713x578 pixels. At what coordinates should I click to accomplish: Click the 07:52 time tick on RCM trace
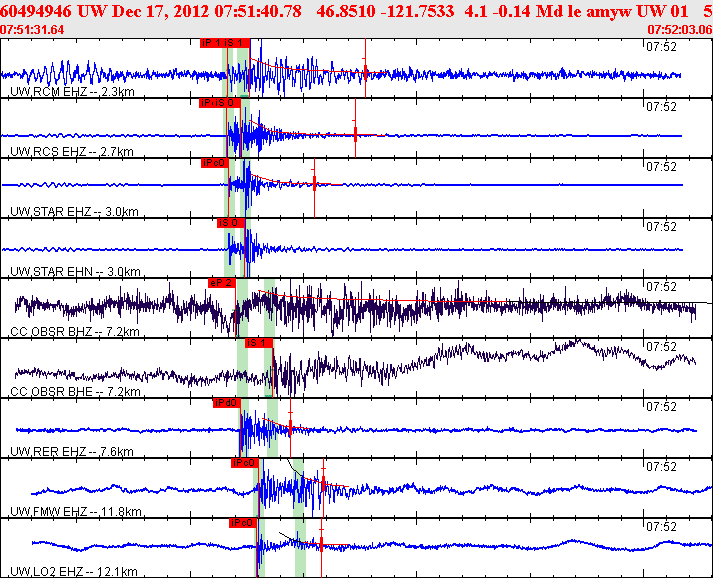point(663,46)
